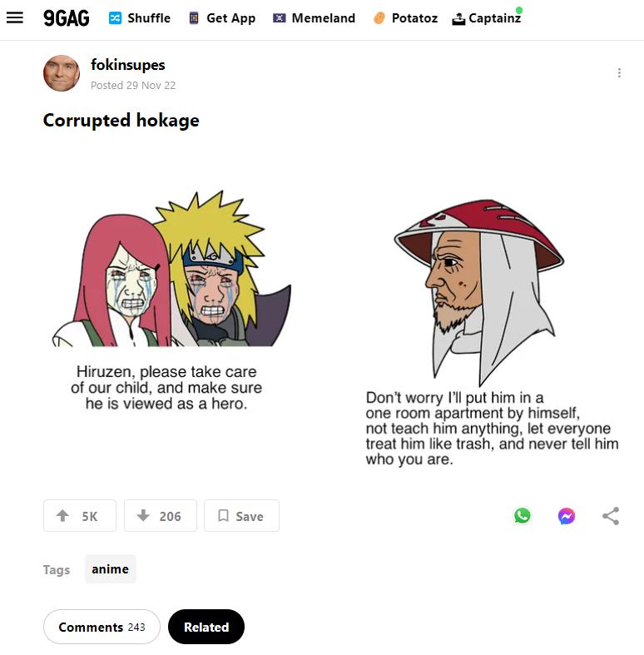Open the Potatoz page
Viewport: 644px width, 655px height.
(x=405, y=18)
